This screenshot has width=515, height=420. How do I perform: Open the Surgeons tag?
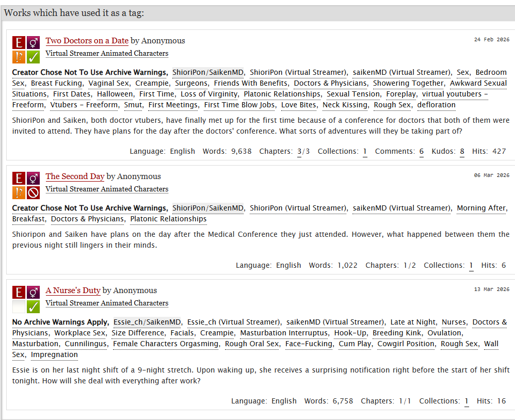pos(191,83)
